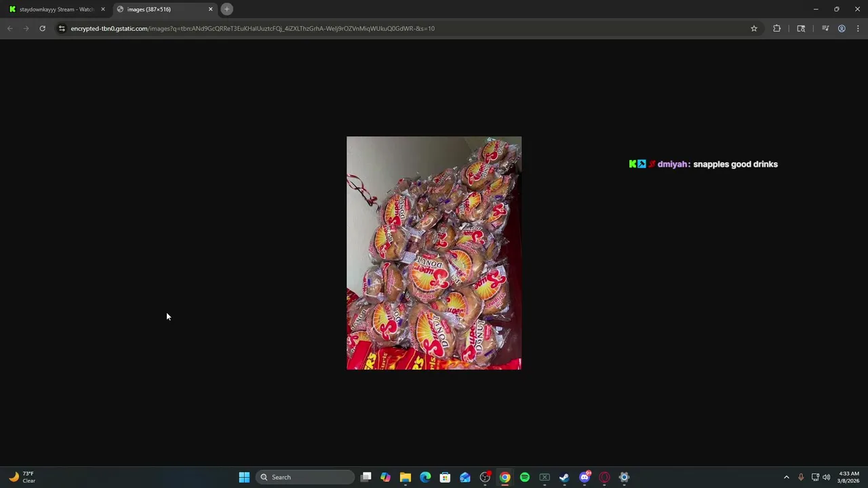
Task: Click the donut packages image
Action: (x=434, y=253)
